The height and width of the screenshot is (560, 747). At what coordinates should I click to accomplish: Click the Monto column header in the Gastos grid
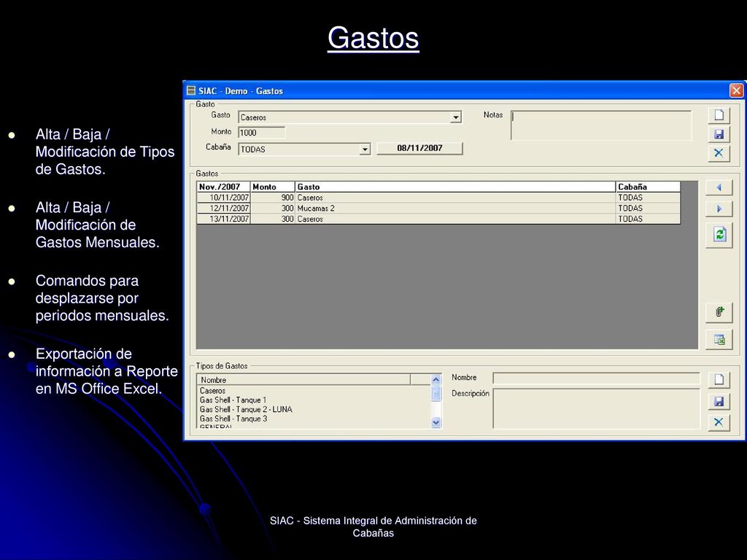point(273,187)
